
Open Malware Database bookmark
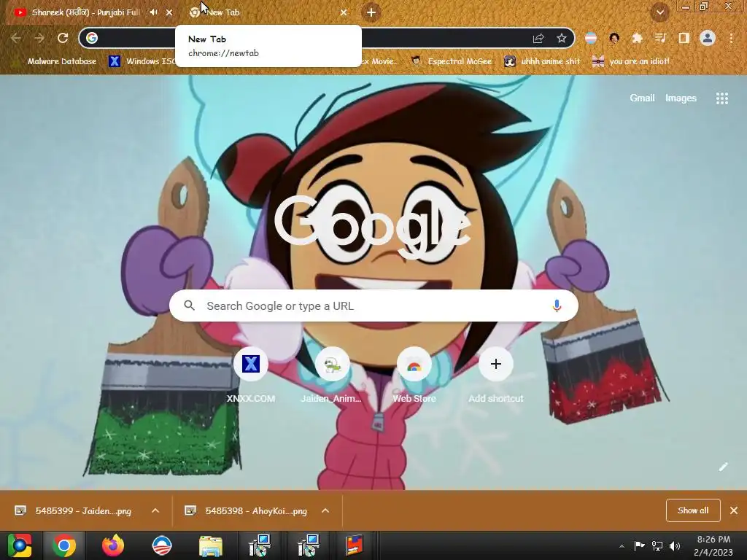(x=55, y=61)
